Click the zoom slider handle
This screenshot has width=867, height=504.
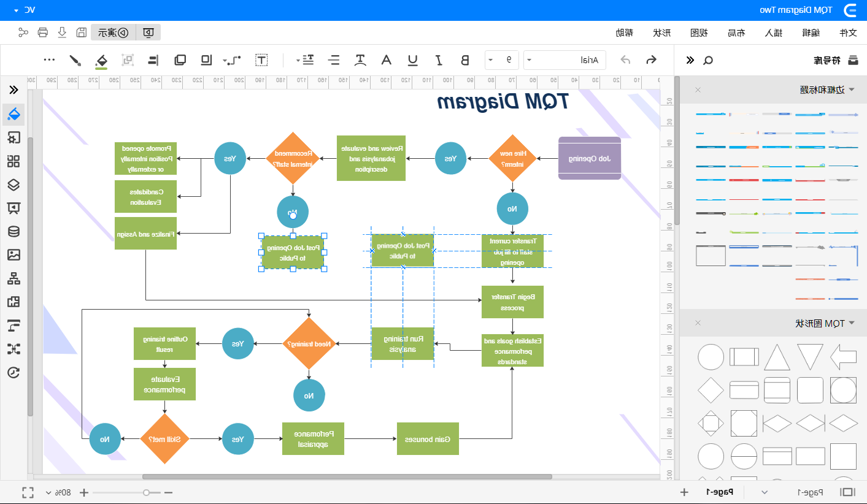tap(146, 492)
